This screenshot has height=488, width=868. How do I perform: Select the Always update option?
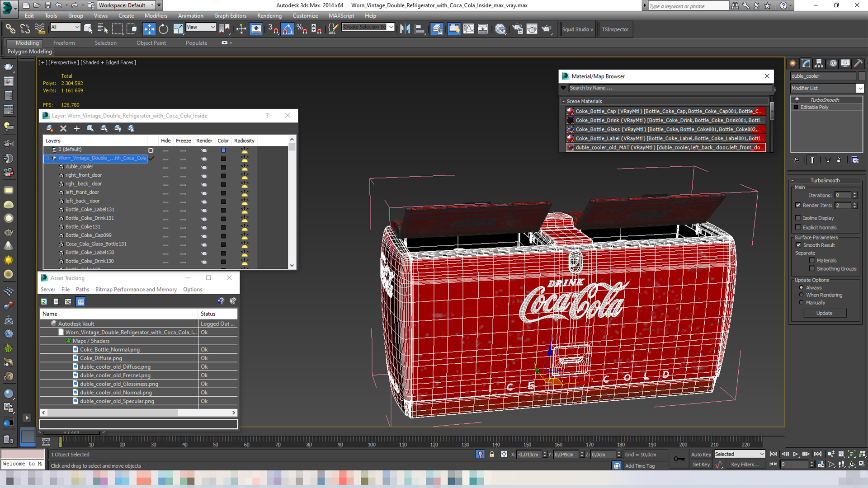pyautogui.click(x=801, y=287)
